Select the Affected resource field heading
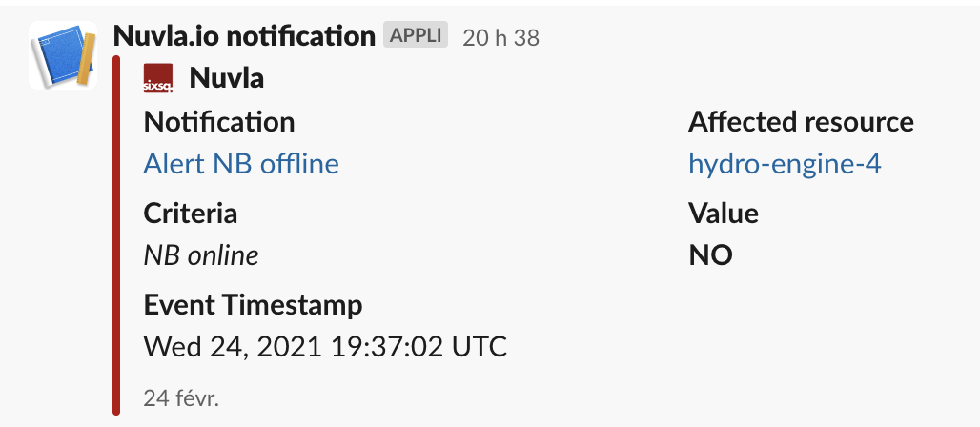980x427 pixels. 801,122
